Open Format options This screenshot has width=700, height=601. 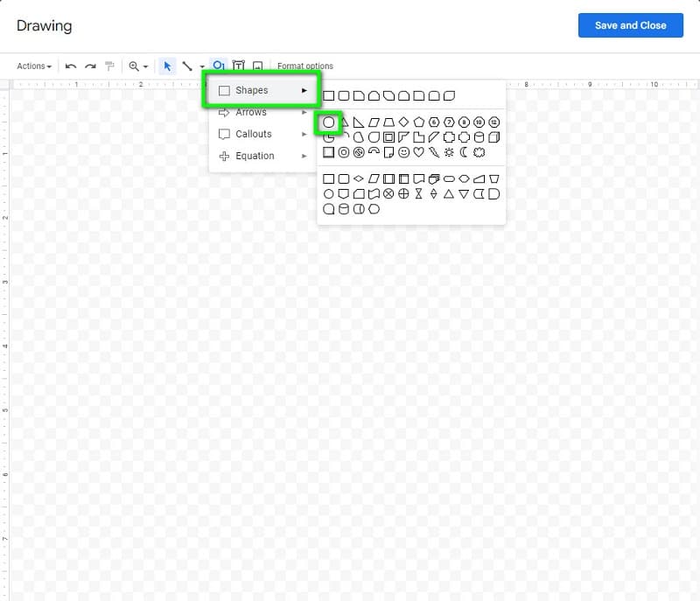pyautogui.click(x=304, y=66)
